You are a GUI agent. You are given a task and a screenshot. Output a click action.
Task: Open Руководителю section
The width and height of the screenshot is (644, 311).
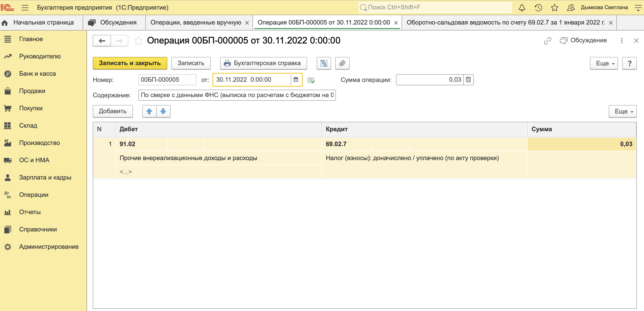click(x=43, y=56)
